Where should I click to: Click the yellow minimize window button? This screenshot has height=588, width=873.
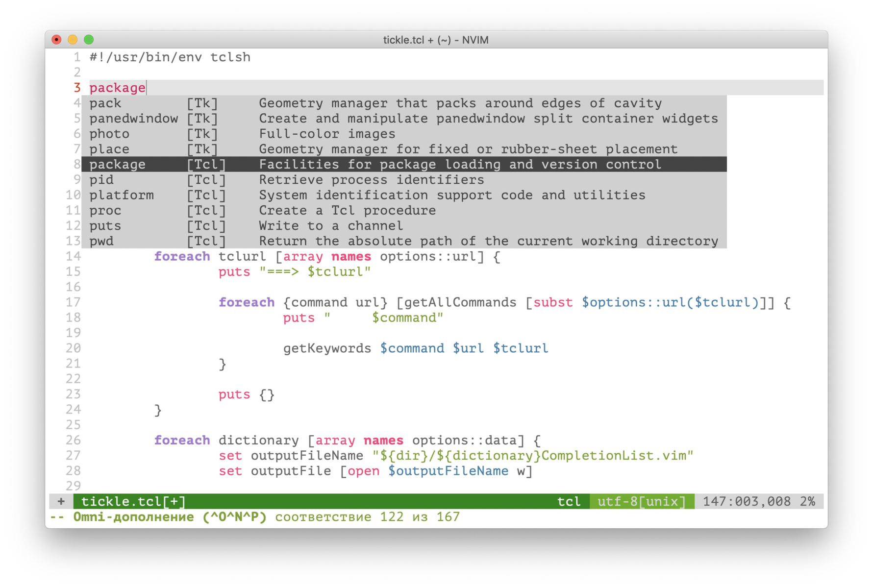click(x=73, y=40)
